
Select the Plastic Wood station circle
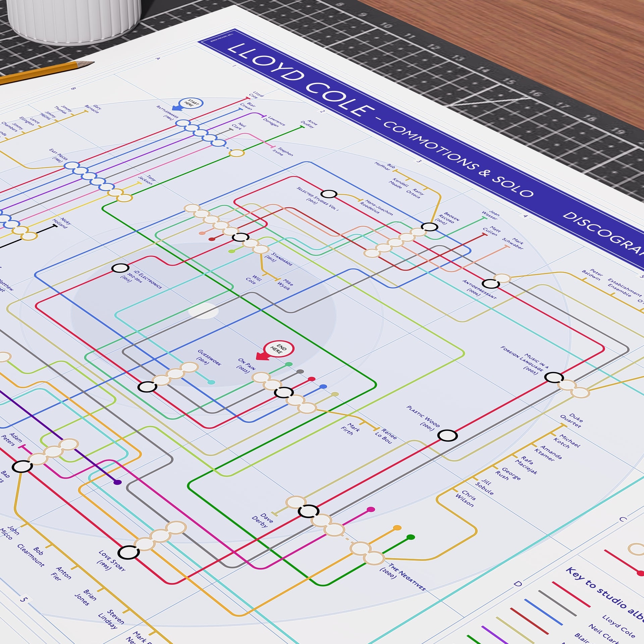point(447,436)
